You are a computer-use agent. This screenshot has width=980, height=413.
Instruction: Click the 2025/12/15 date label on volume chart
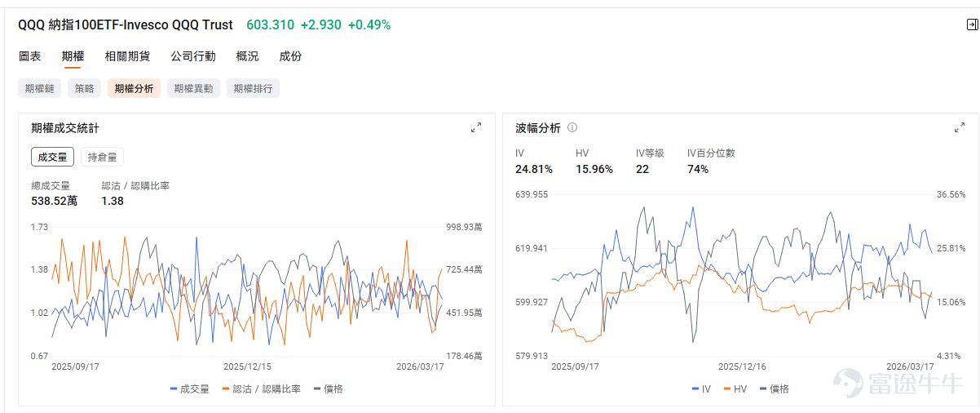pyautogui.click(x=248, y=367)
